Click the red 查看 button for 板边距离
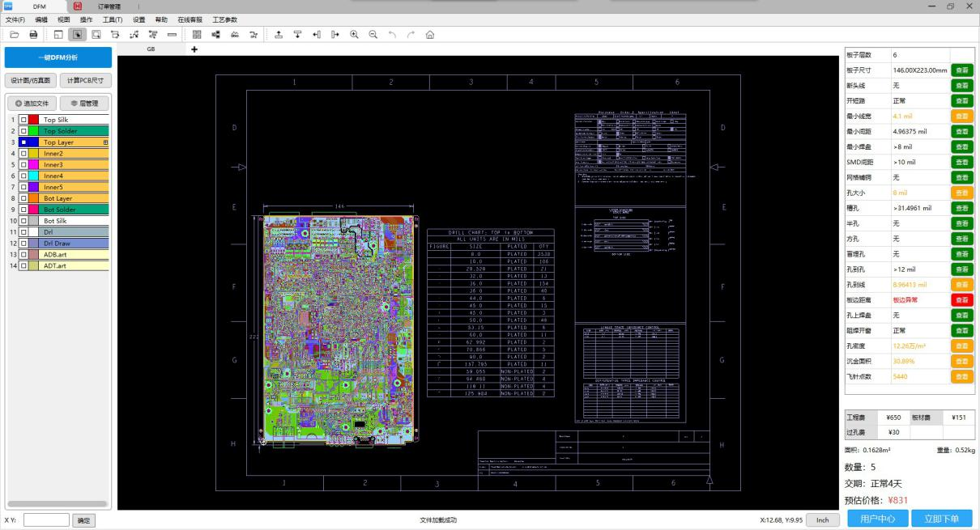This screenshot has width=980, height=530. (961, 300)
